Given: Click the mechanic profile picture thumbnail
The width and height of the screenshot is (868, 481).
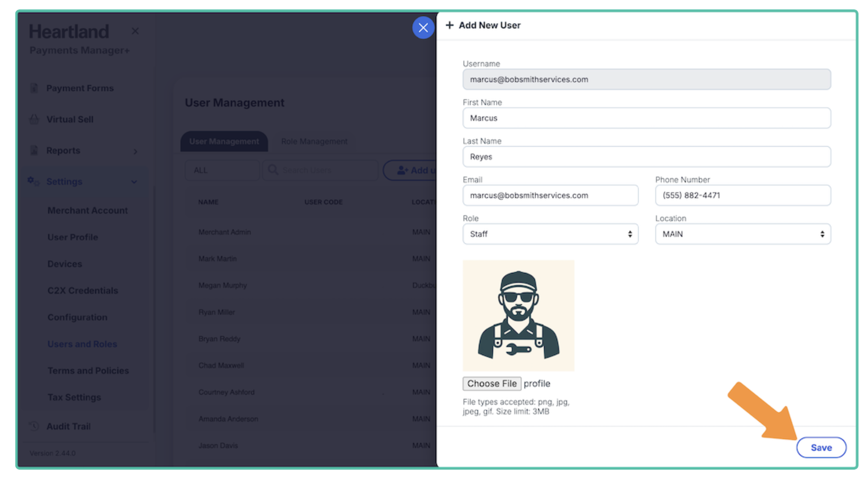Looking at the screenshot, I should click(518, 316).
